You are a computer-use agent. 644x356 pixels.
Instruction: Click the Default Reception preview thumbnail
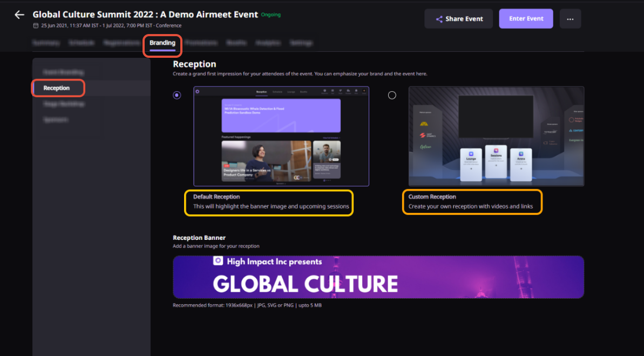(x=281, y=136)
